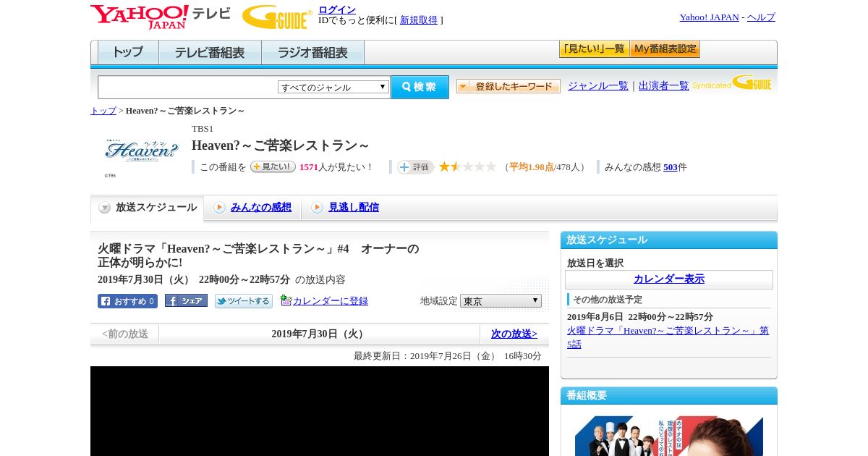Switch to the トップ tab
The width and height of the screenshot is (868, 456).
(128, 53)
